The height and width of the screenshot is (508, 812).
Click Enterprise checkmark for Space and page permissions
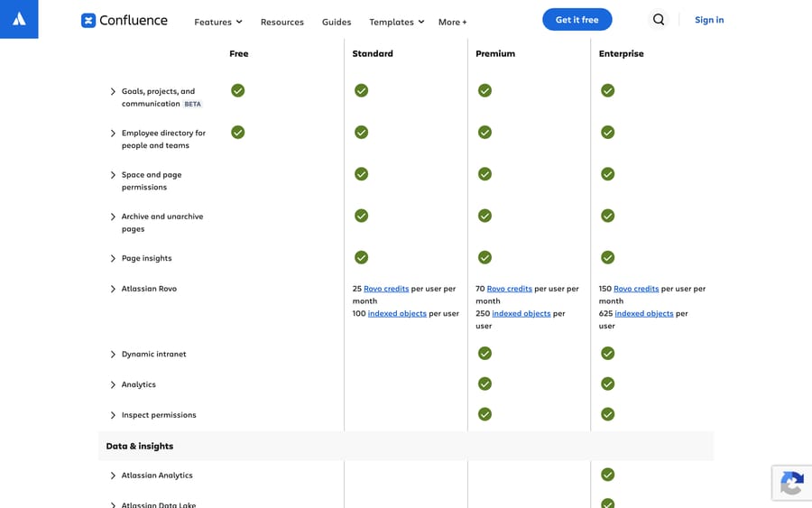coord(608,174)
